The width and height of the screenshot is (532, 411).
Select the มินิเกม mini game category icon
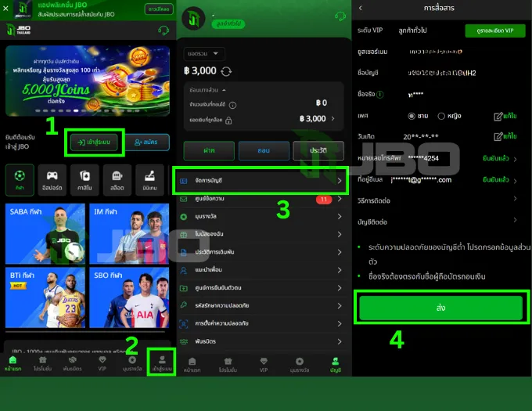pos(149,180)
